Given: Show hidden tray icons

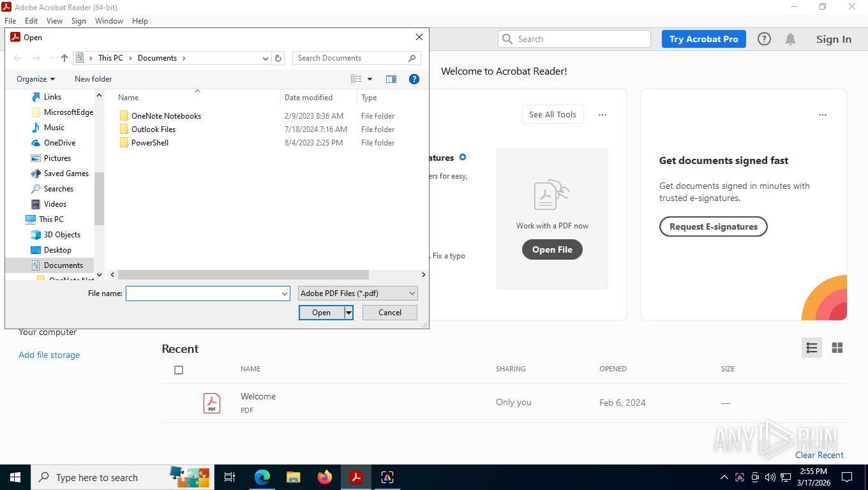Looking at the screenshot, I should [724, 477].
